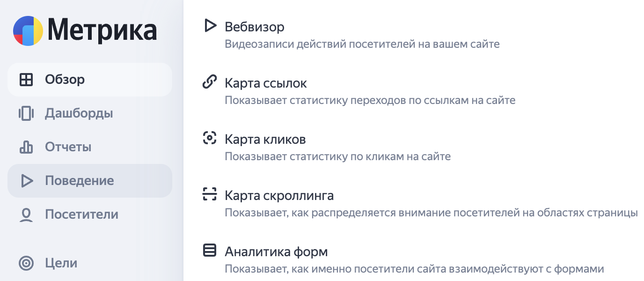
Task: Click the Цели target icon
Action: pyautogui.click(x=26, y=263)
